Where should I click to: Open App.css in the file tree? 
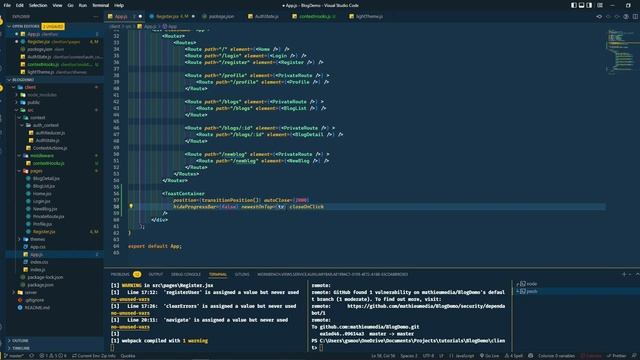click(38, 247)
